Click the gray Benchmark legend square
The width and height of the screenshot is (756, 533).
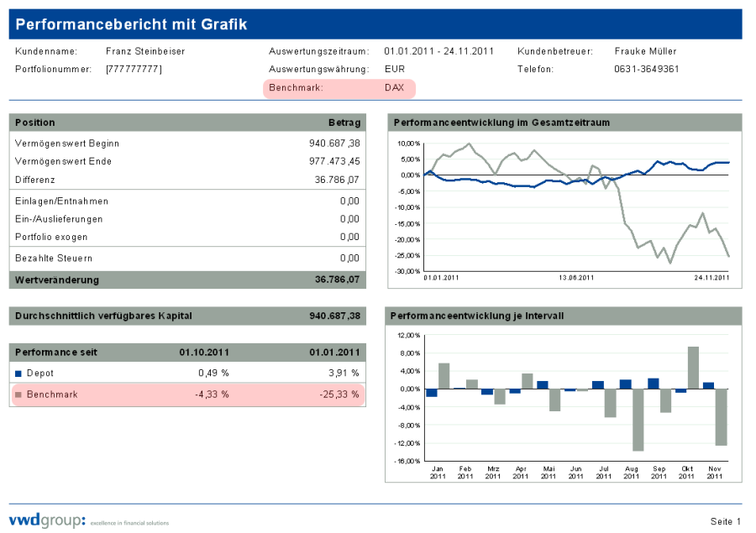click(x=18, y=395)
